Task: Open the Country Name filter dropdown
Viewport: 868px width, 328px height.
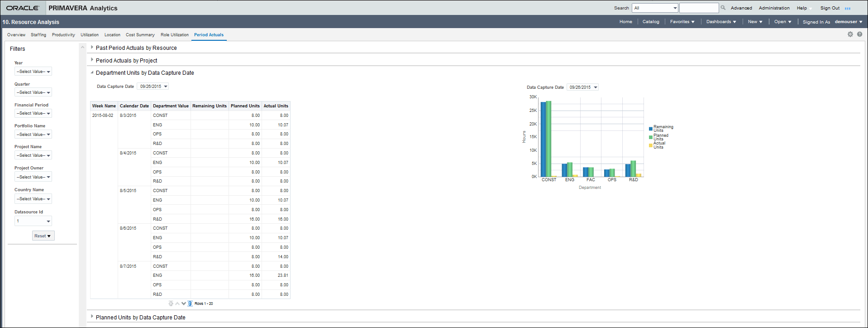Action: (x=33, y=199)
